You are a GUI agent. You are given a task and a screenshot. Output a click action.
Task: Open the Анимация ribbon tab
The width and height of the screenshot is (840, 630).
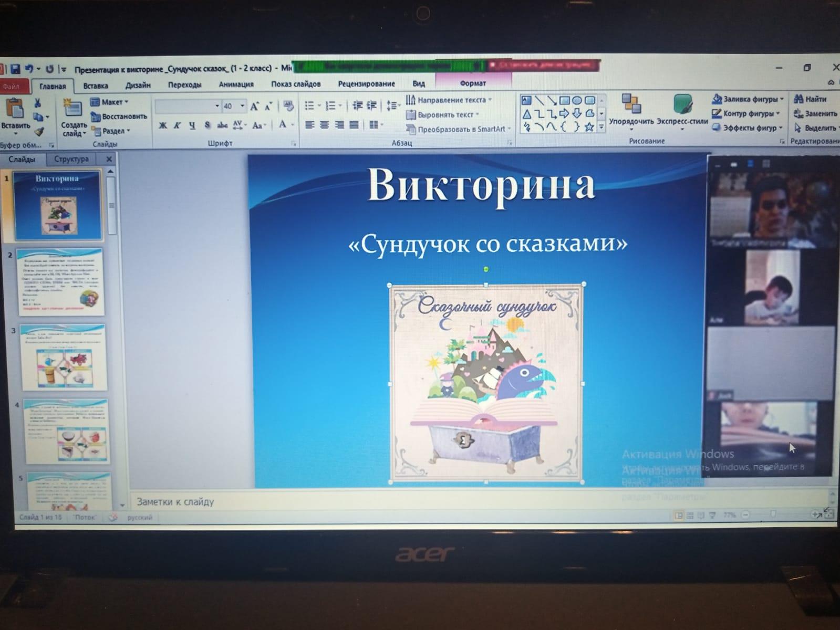[236, 84]
